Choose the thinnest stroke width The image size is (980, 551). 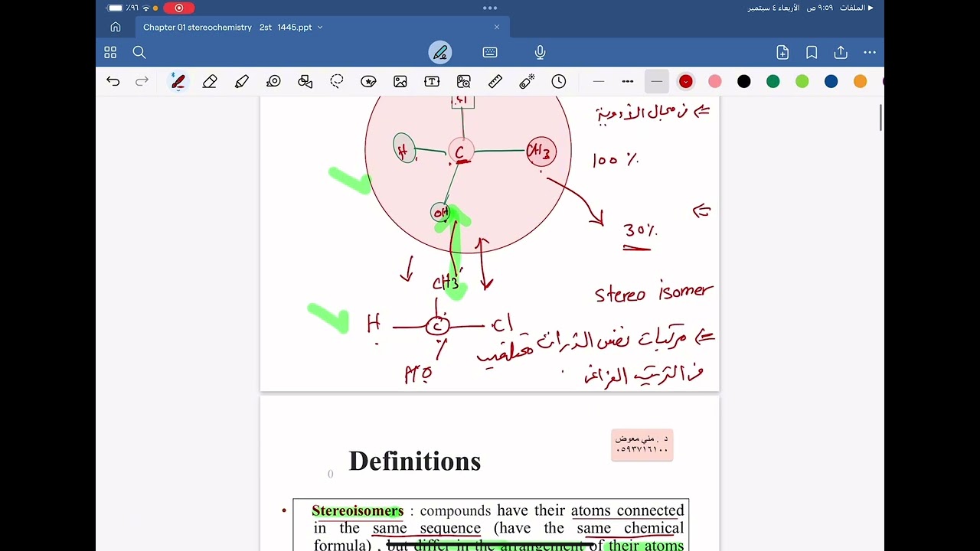tap(599, 81)
